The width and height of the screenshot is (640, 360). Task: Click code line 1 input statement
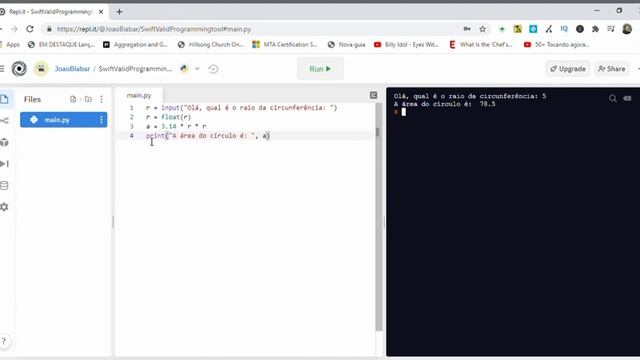point(242,108)
